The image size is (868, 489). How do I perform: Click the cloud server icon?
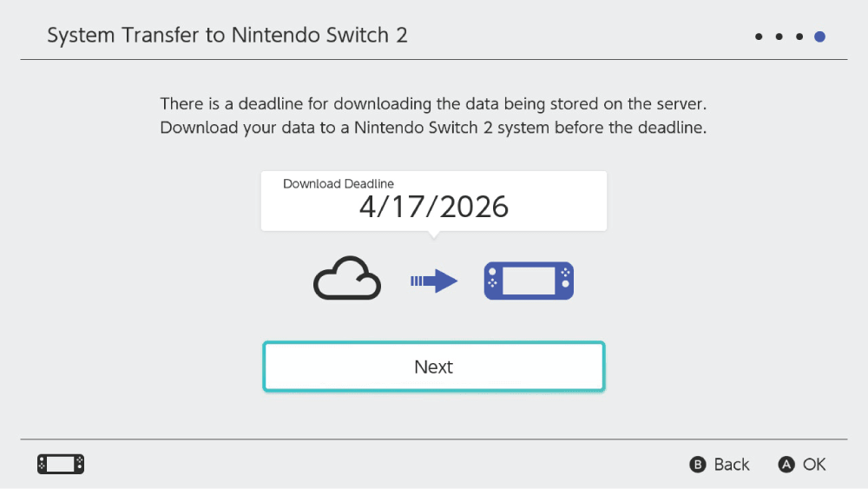point(347,280)
